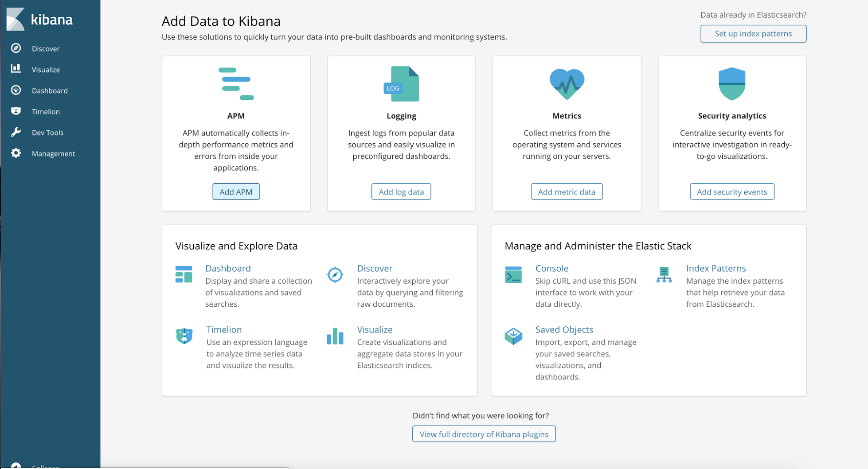The height and width of the screenshot is (469, 868).
Task: Click the Metrics heartbeat icon
Action: (567, 84)
